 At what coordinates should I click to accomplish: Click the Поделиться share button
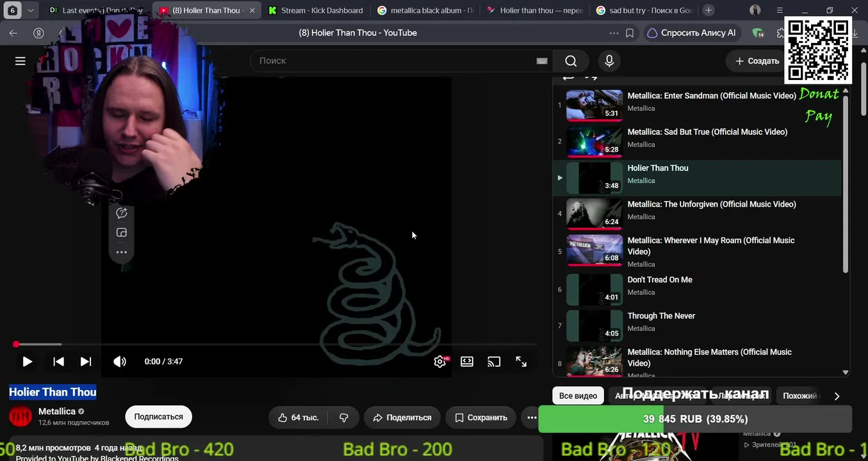pos(402,417)
